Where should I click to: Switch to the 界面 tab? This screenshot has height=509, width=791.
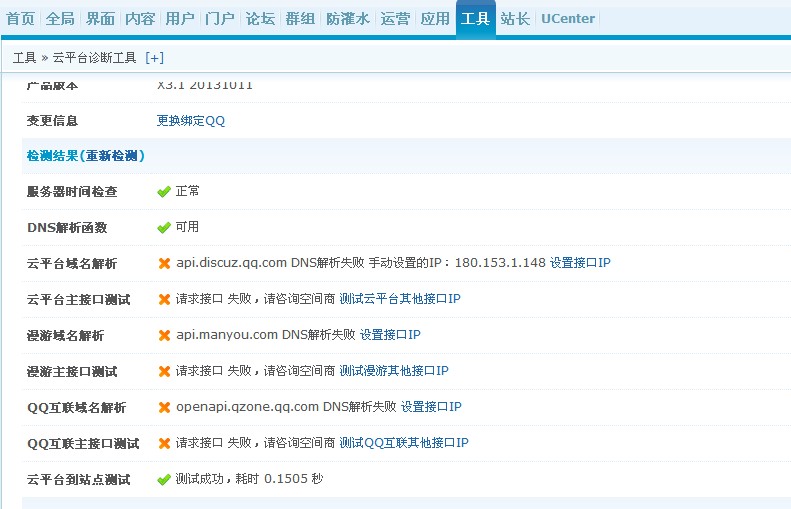point(100,19)
